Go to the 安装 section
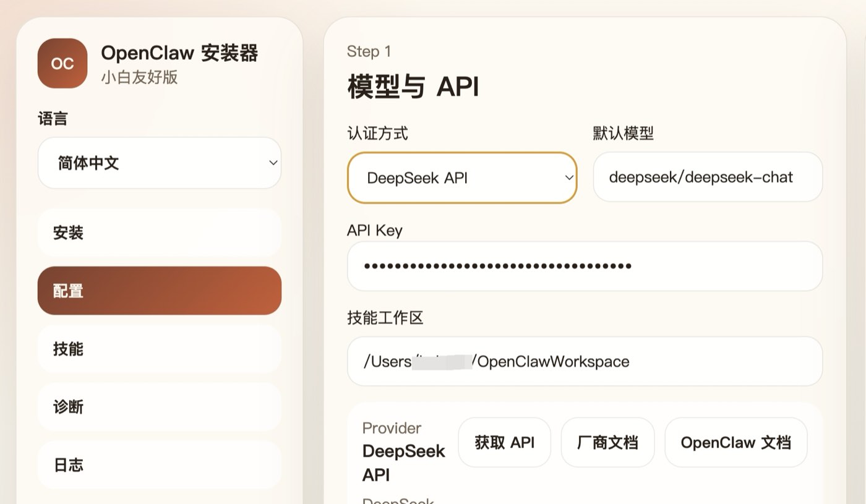The height and width of the screenshot is (504, 866). pyautogui.click(x=160, y=233)
